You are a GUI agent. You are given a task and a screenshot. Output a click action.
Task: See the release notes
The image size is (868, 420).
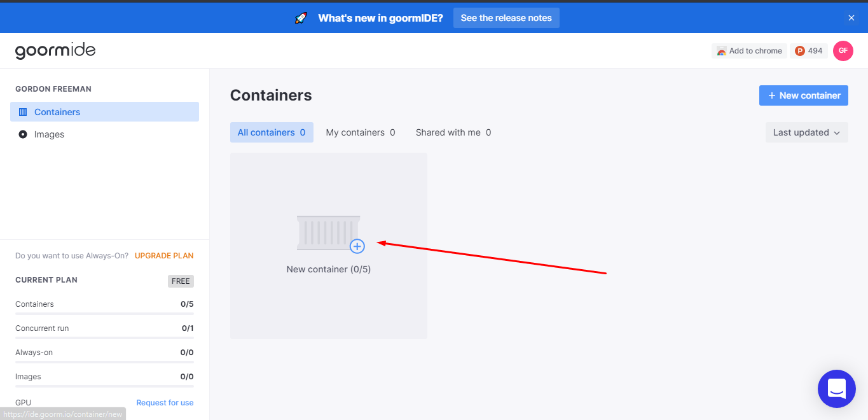pyautogui.click(x=506, y=18)
